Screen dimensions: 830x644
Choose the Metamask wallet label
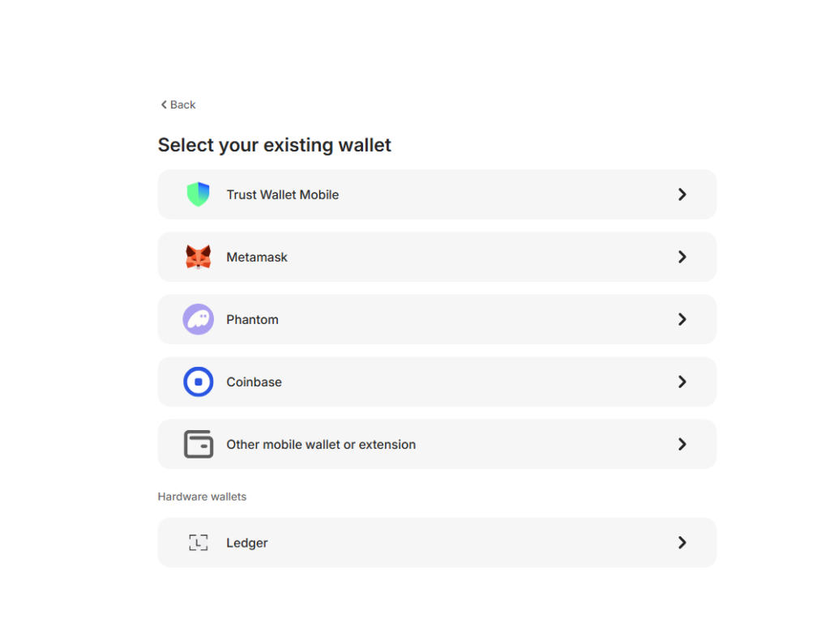tap(257, 257)
